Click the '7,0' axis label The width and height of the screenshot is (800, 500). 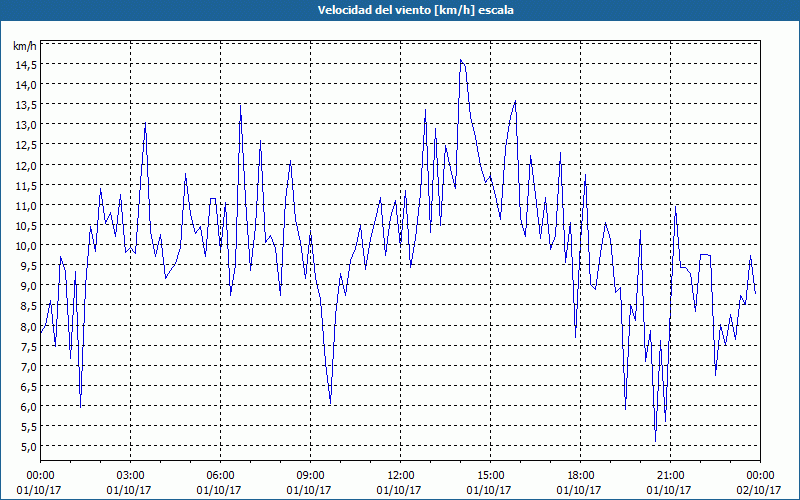click(x=29, y=366)
